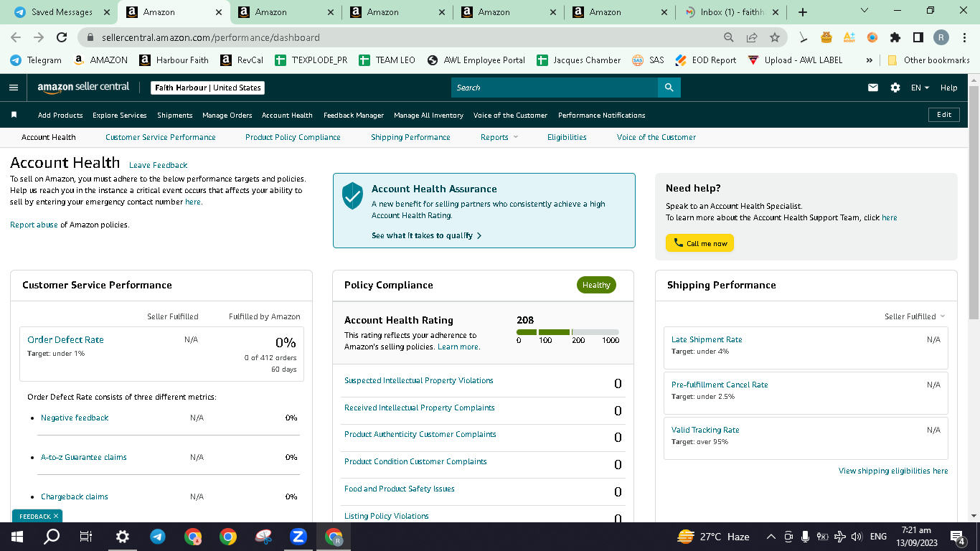The image size is (980, 551).
Task: Click the bookmark flag icon beside Add Products
Action: (x=14, y=115)
